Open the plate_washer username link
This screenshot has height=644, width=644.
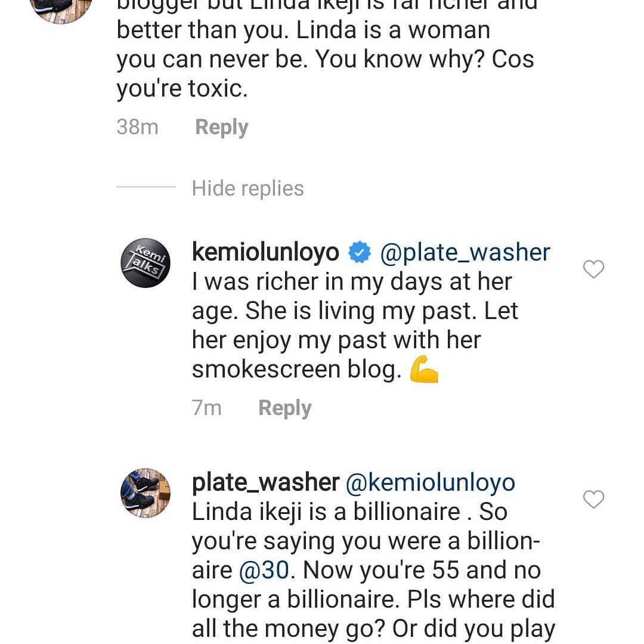(x=265, y=482)
